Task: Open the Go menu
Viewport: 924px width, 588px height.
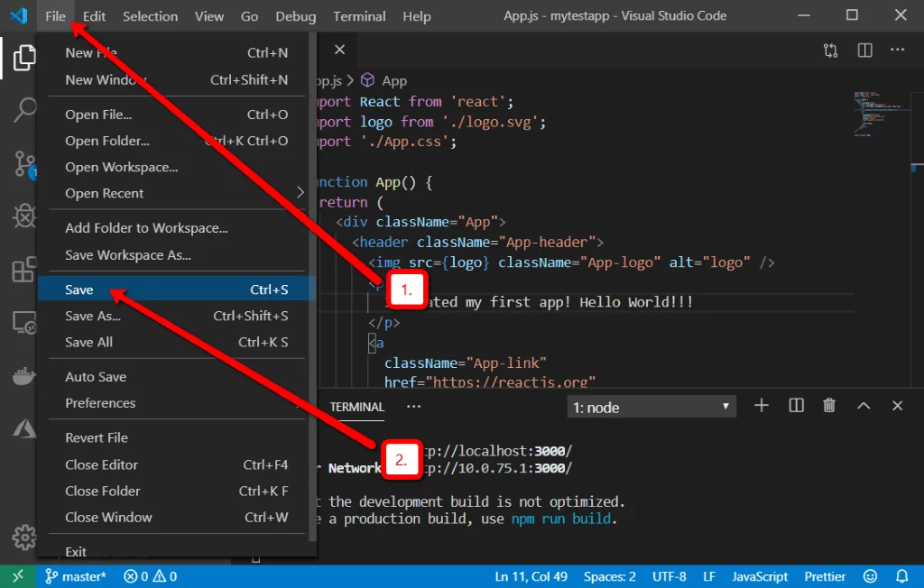Action: [x=249, y=16]
